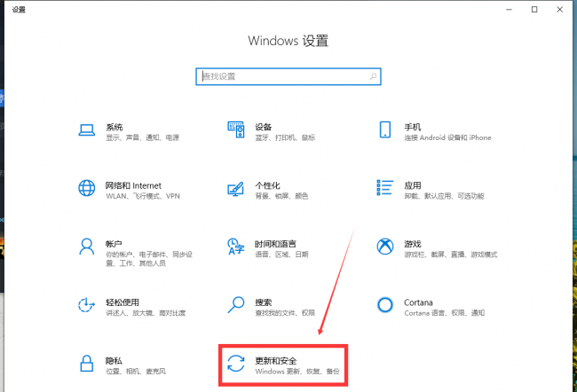Open the 隐私 padlock icon
The image size is (577, 392).
click(x=87, y=364)
